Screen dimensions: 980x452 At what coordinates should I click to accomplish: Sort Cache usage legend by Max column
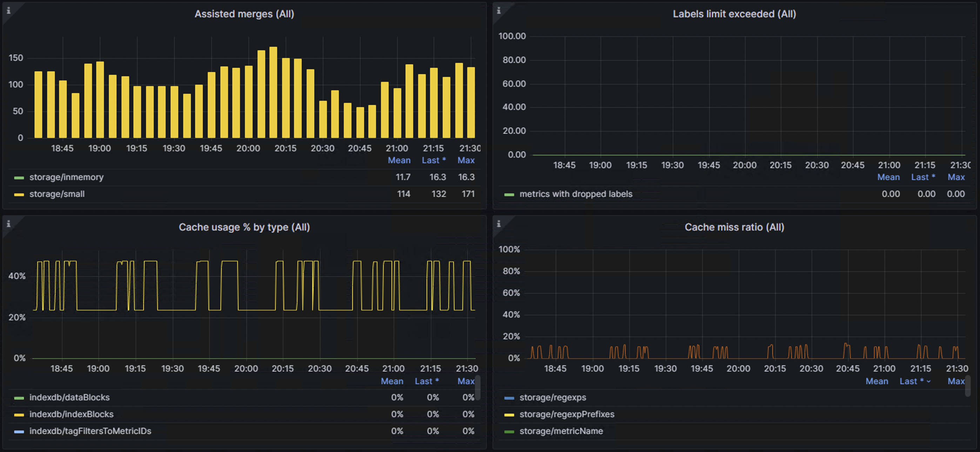click(466, 381)
